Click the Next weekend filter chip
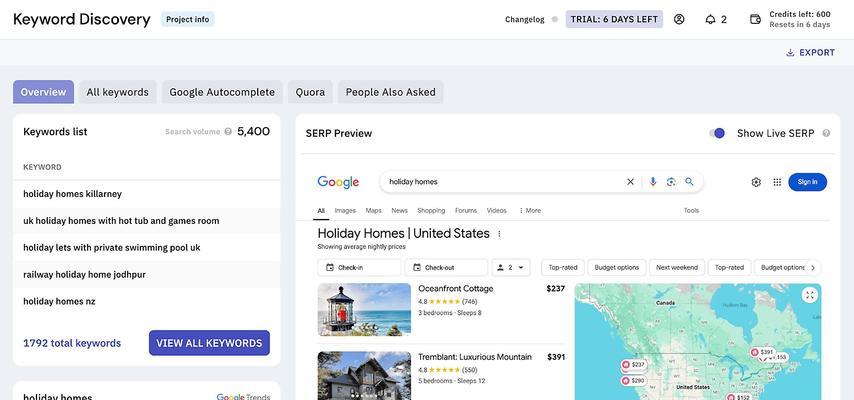Screen dimensions: 854x400 click(x=677, y=268)
